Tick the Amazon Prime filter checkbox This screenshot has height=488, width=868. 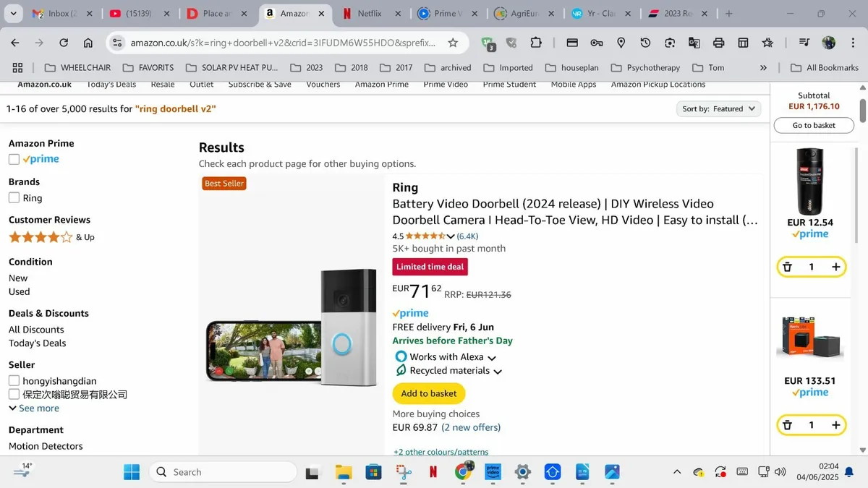click(14, 159)
